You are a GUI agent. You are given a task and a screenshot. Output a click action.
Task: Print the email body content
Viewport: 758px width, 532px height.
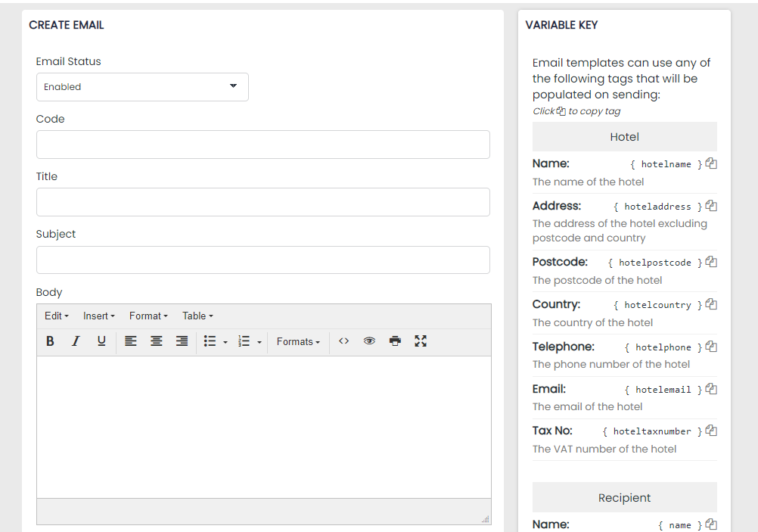(x=395, y=341)
